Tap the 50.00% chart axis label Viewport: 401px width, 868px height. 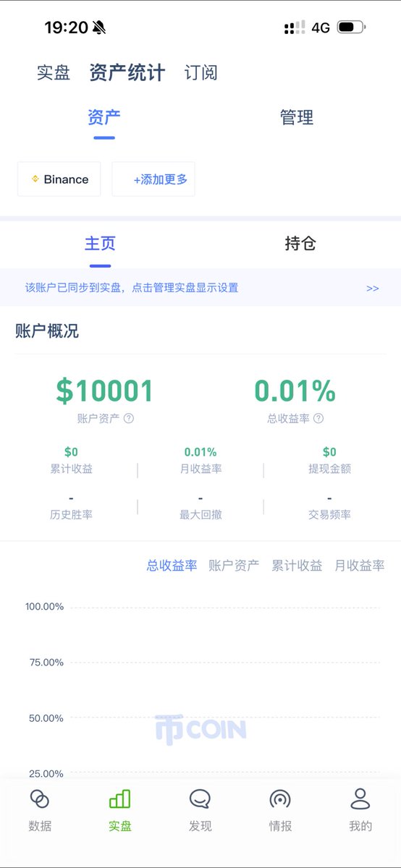pyautogui.click(x=47, y=718)
